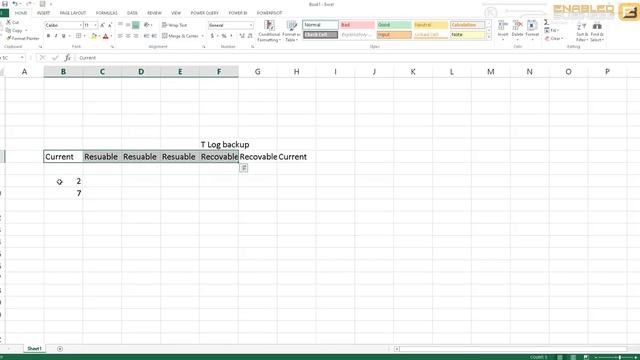This screenshot has width=640, height=360.
Task: Switch to the DATA tab
Action: [132, 13]
